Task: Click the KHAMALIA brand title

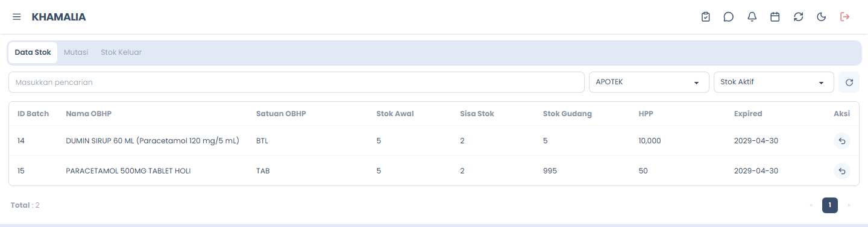Action: (58, 17)
